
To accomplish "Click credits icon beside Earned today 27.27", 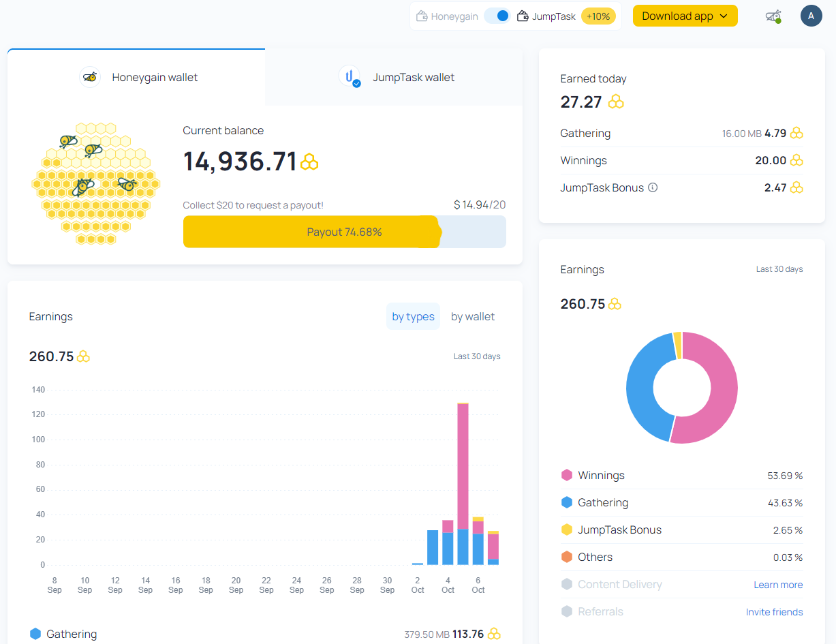I will click(616, 102).
